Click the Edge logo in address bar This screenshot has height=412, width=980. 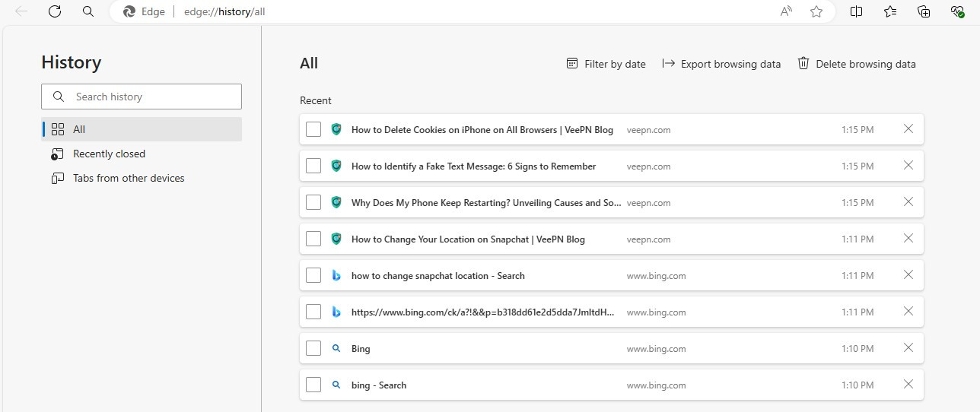tap(129, 11)
